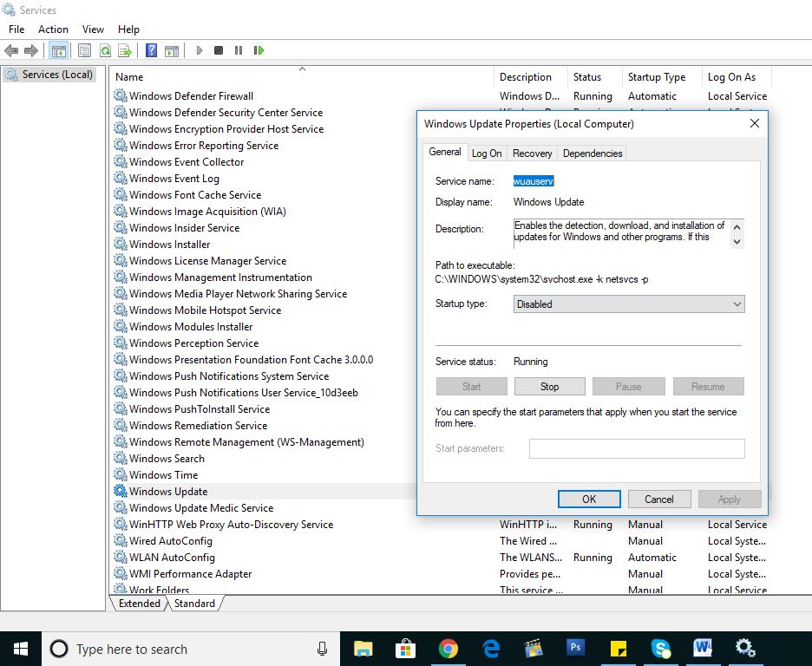The width and height of the screenshot is (812, 666).
Task: Click the Stop button in dialog
Action: [x=549, y=387]
